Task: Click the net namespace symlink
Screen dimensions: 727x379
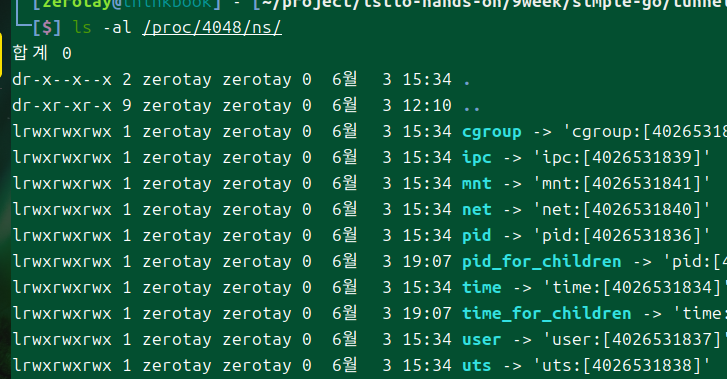Action: [477, 209]
